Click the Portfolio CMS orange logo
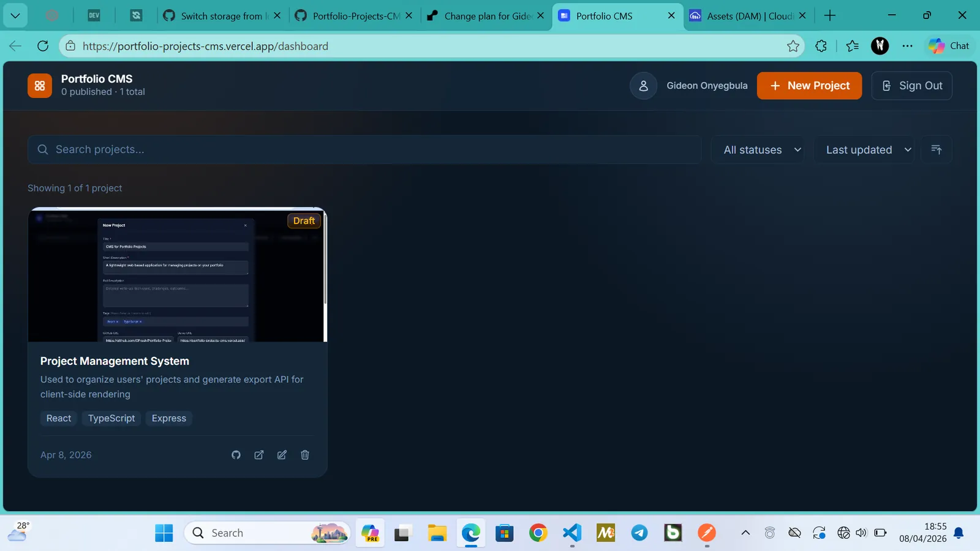980x551 pixels. tap(40, 86)
